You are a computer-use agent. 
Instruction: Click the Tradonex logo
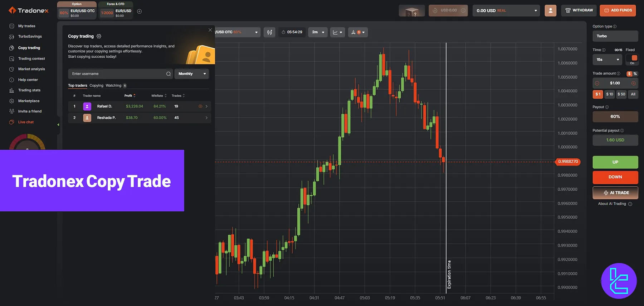pos(28,10)
